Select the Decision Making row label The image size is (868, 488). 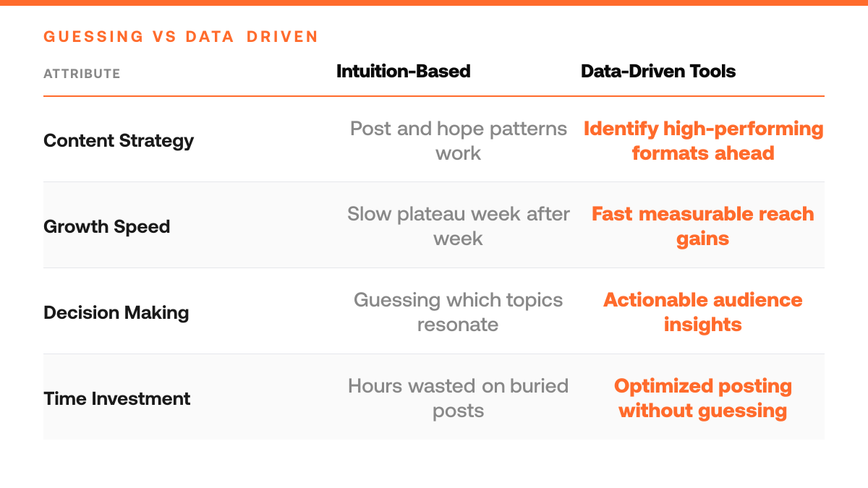tap(116, 312)
